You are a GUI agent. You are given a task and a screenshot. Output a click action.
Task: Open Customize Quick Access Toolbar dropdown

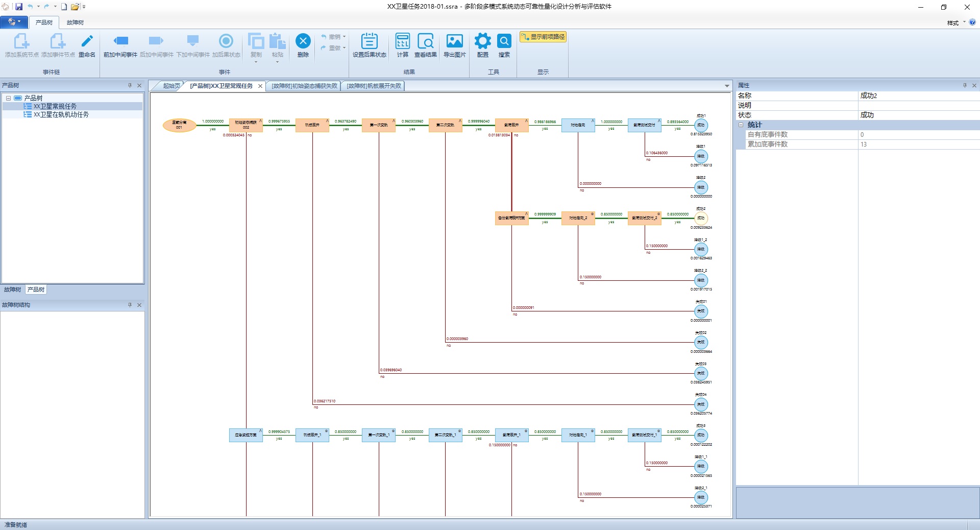pyautogui.click(x=84, y=7)
